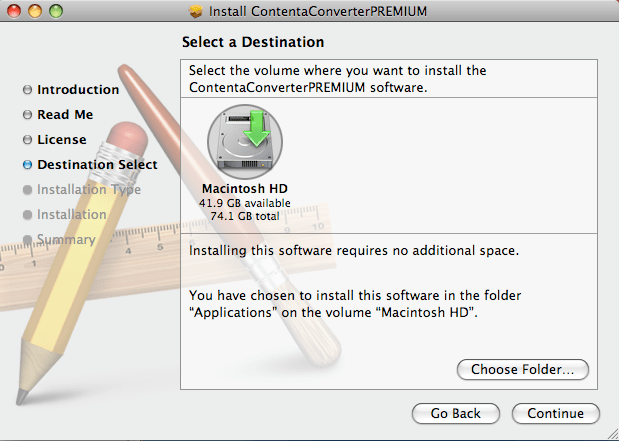Select the Read Me step label
Screen dimensions: 619x441
(65, 114)
